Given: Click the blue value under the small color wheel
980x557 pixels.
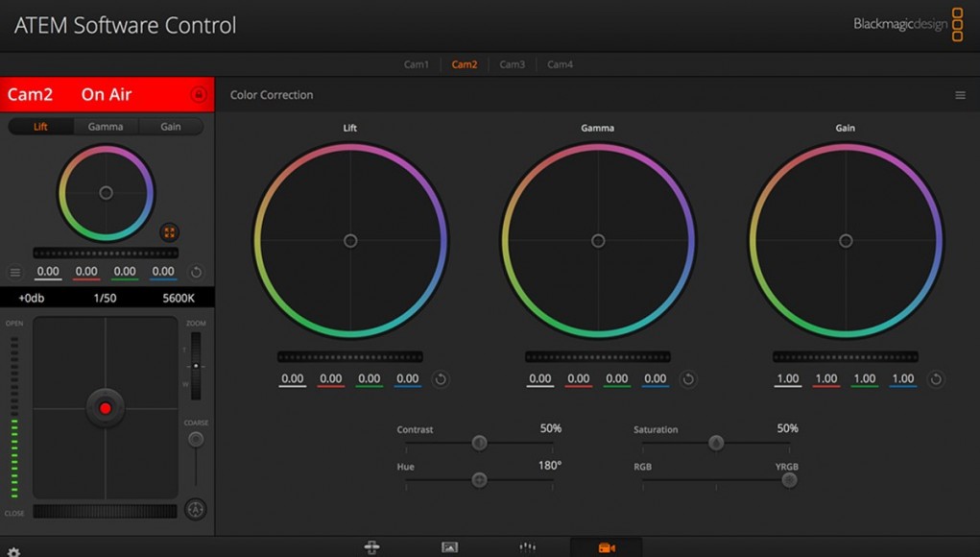Looking at the screenshot, I should tap(163, 272).
